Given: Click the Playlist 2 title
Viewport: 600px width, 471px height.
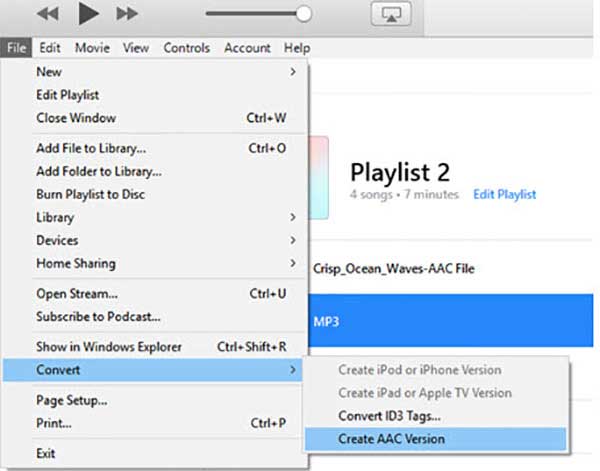Looking at the screenshot, I should (400, 172).
